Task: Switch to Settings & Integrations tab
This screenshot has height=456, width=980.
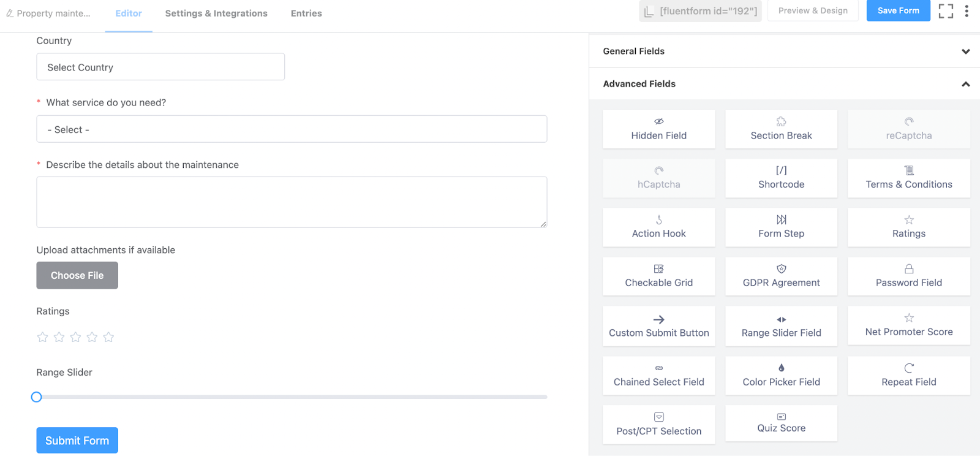Action: coord(216,13)
